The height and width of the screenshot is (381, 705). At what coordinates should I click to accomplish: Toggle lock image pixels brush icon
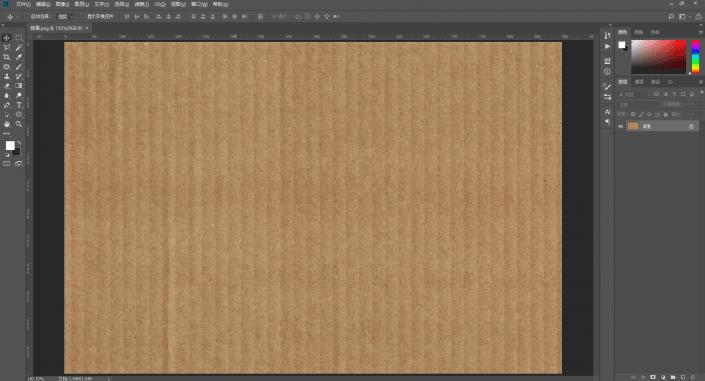click(641, 115)
